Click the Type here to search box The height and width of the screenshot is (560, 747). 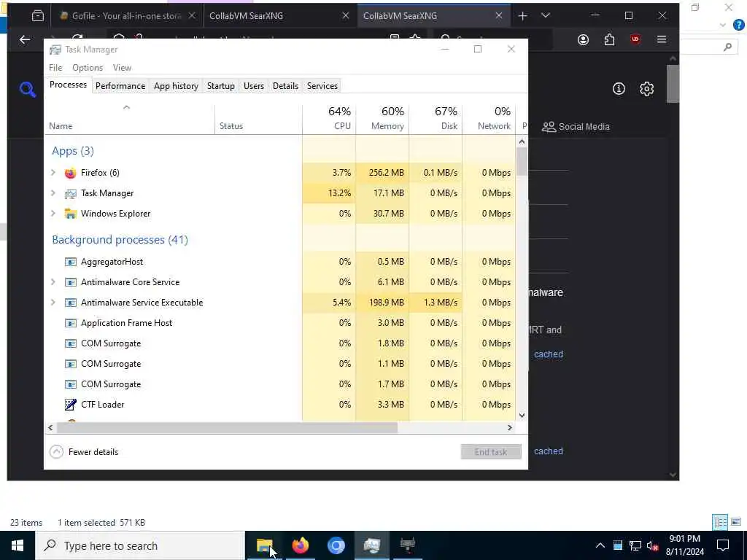pos(140,545)
